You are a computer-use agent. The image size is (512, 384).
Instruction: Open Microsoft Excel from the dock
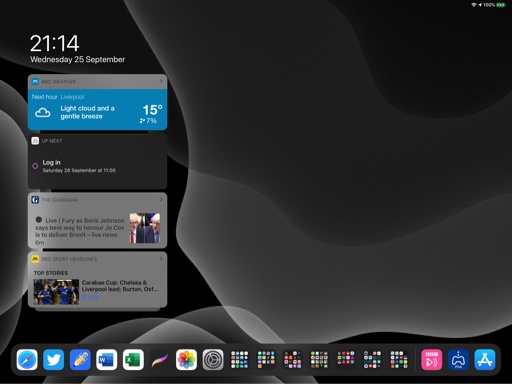click(x=133, y=360)
